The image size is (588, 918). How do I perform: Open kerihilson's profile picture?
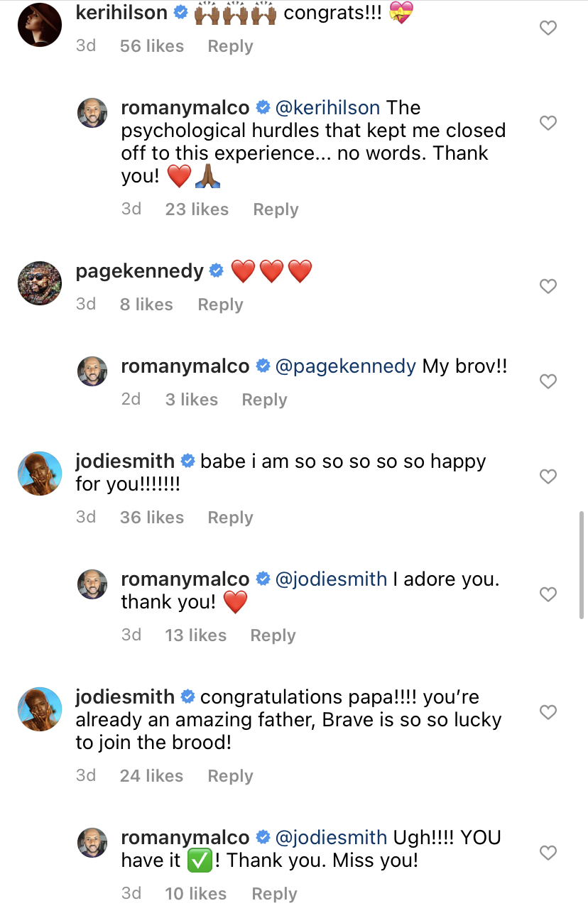(x=40, y=25)
